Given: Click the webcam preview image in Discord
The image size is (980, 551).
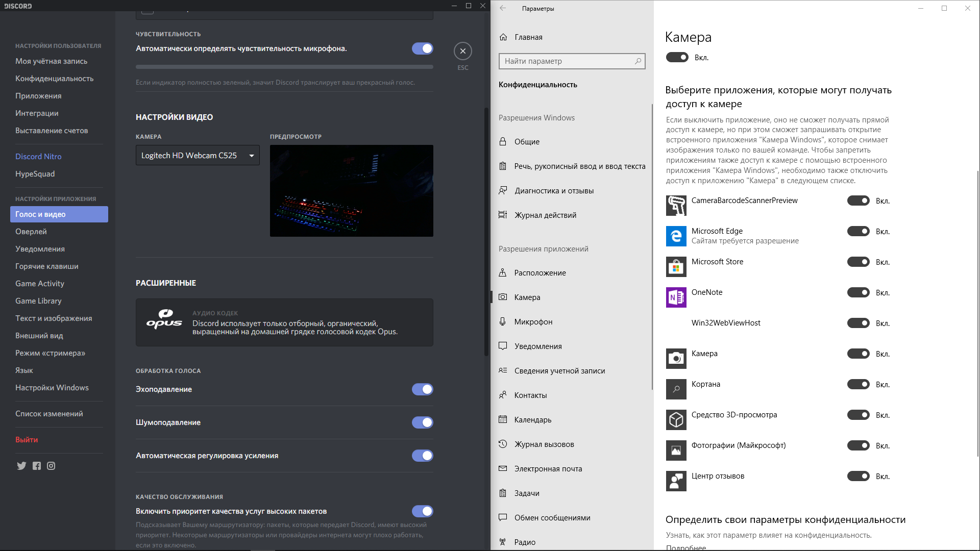Looking at the screenshot, I should coord(352,191).
